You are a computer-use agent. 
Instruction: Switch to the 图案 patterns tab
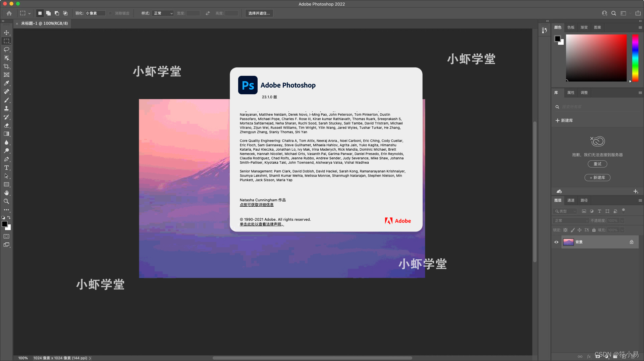[598, 28]
